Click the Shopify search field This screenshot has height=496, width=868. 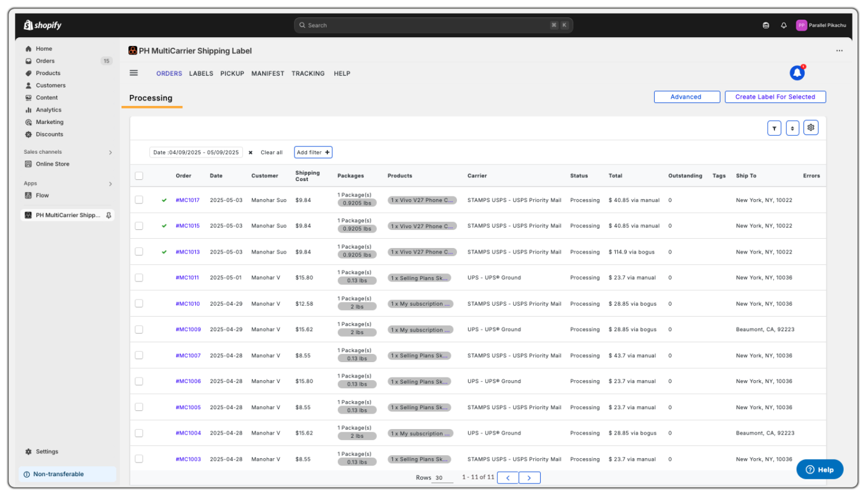click(x=433, y=25)
